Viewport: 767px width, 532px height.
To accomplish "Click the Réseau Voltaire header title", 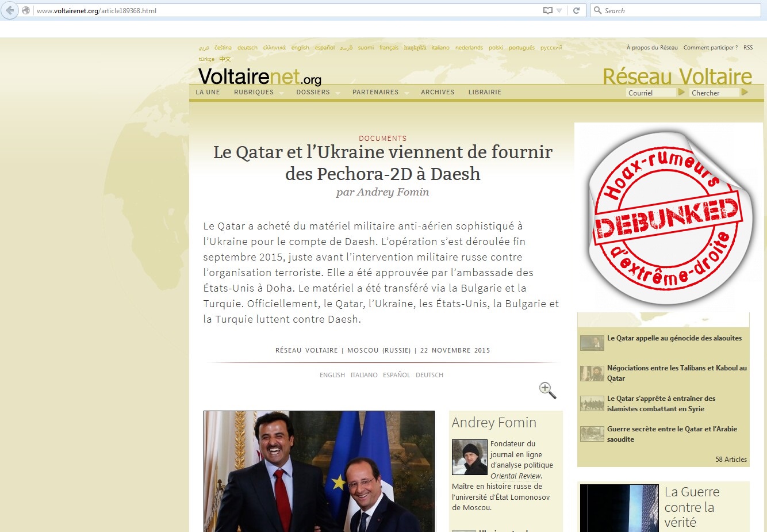I will click(x=677, y=76).
